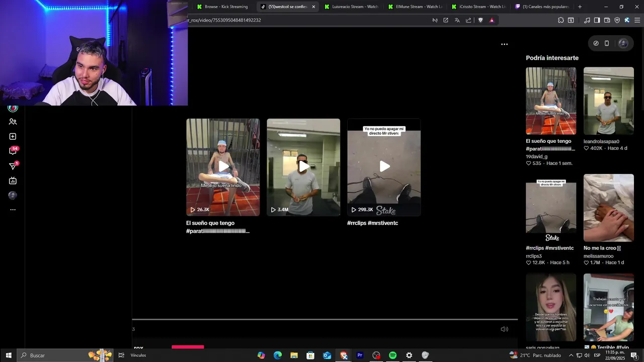Open the Friends icon in TikTok sidebar
The width and height of the screenshot is (644, 362).
[x=13, y=122]
